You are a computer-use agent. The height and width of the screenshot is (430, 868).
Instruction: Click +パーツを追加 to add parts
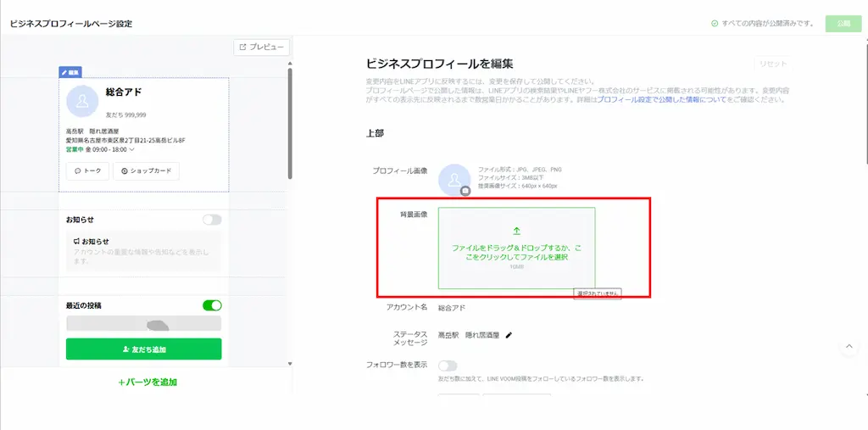click(x=147, y=383)
